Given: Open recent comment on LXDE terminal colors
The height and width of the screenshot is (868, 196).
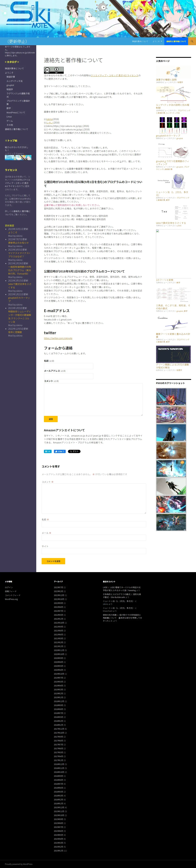Looking at the screenshot, I should coord(122,589).
